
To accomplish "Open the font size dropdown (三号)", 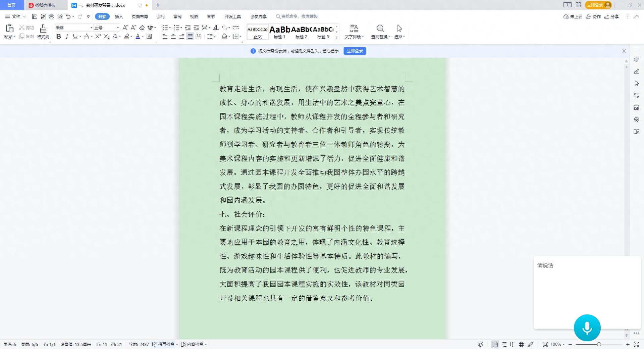I will pyautogui.click(x=117, y=28).
